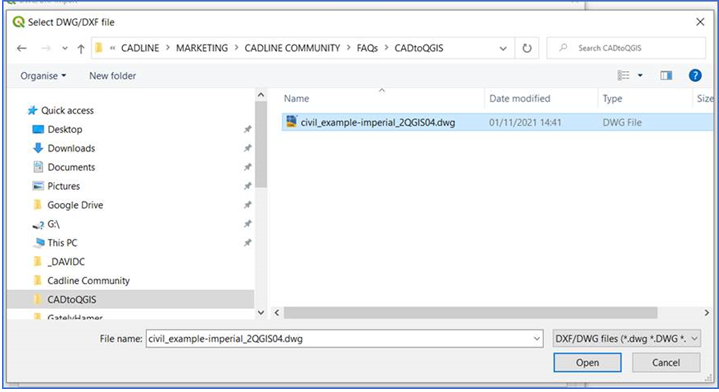The image size is (719, 392).
Task: Click the pin icon beside Google Drive
Action: pos(248,205)
